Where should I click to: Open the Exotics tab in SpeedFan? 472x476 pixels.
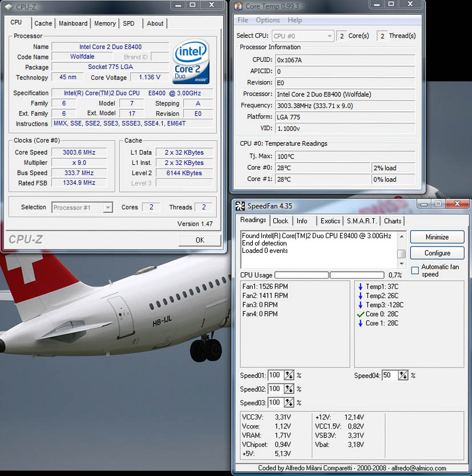(x=330, y=221)
